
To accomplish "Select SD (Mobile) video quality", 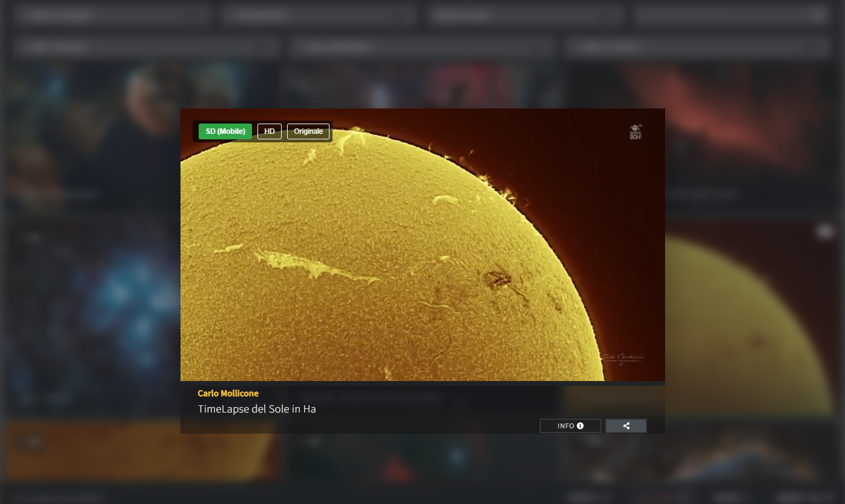I will tap(225, 131).
